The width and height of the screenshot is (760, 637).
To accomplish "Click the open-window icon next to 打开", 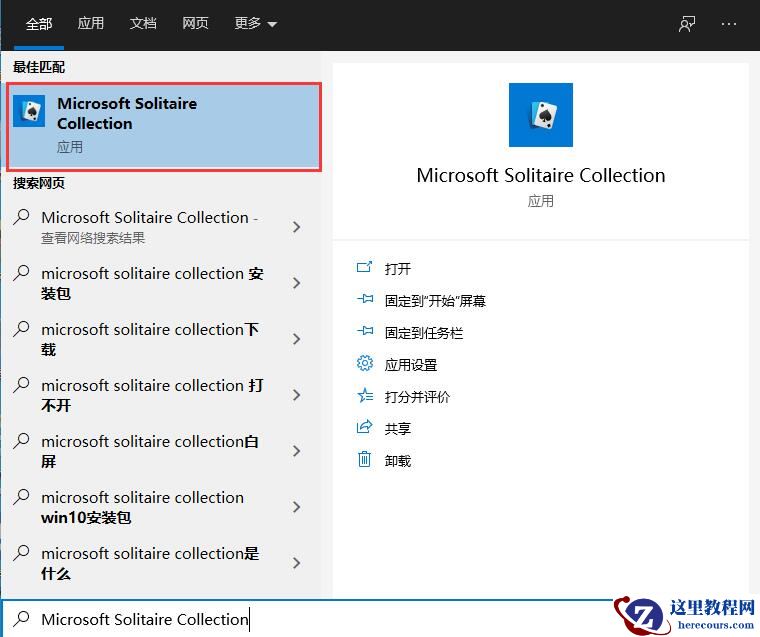I will (364, 267).
